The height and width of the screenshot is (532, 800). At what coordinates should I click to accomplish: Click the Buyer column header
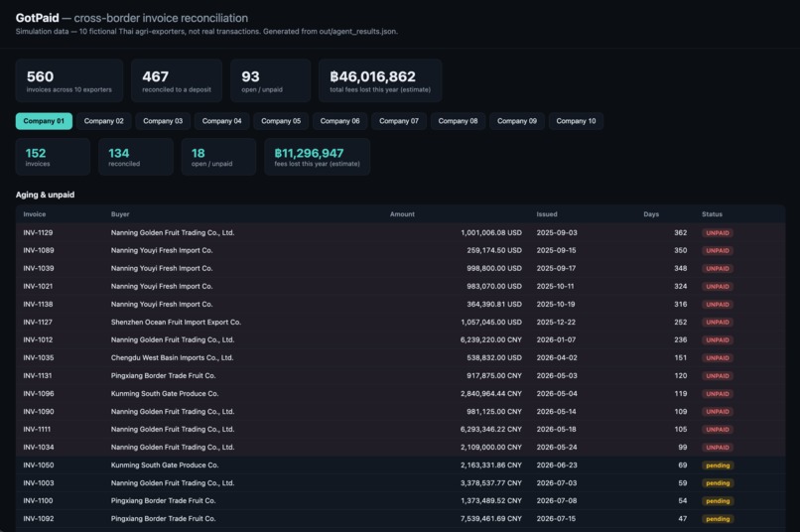pyautogui.click(x=120, y=214)
